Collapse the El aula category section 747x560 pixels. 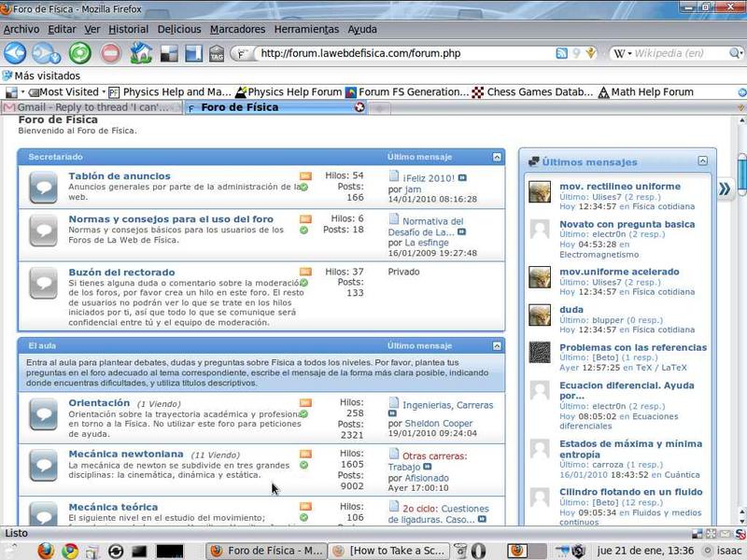(x=497, y=345)
